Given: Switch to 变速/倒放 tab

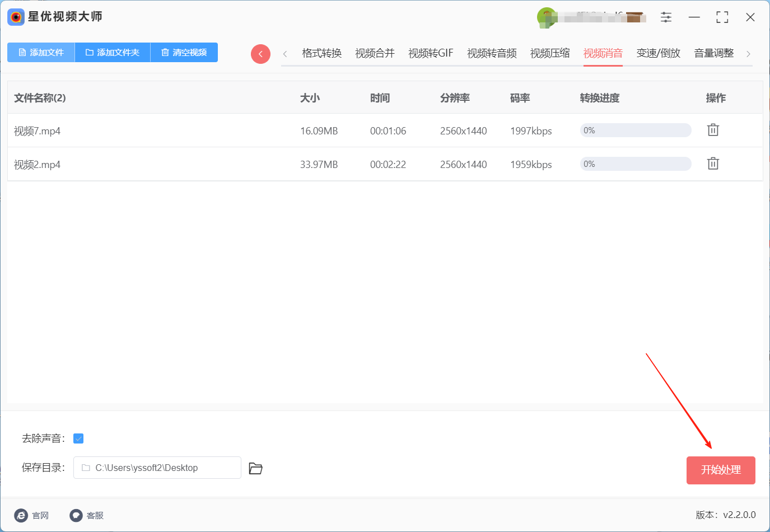Looking at the screenshot, I should pyautogui.click(x=658, y=53).
